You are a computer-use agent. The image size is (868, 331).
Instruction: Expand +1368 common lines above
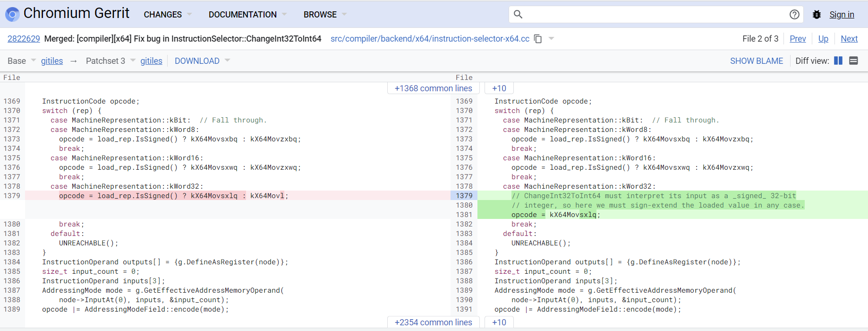tap(433, 88)
